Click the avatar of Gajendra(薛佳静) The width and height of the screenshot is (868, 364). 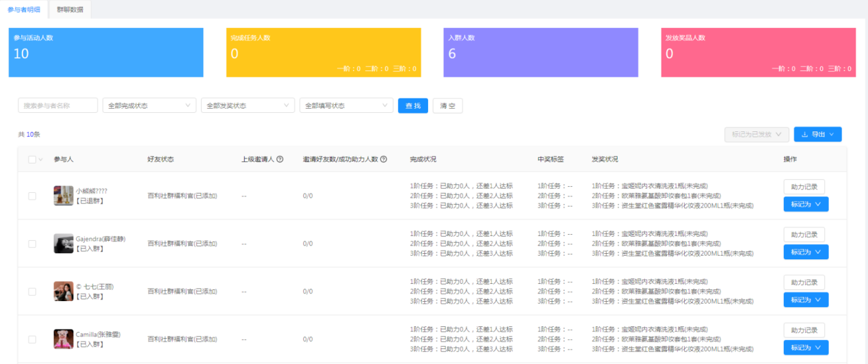click(x=64, y=244)
